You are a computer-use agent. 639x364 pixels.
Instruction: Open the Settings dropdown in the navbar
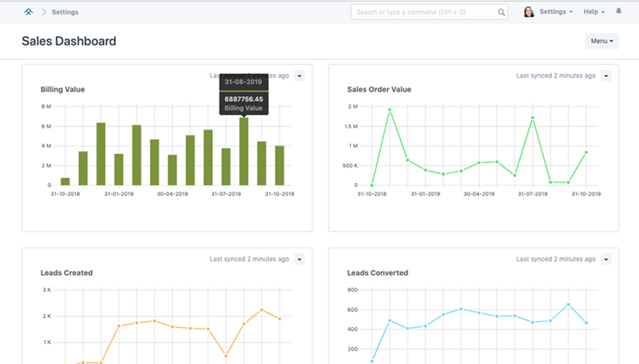(x=556, y=12)
